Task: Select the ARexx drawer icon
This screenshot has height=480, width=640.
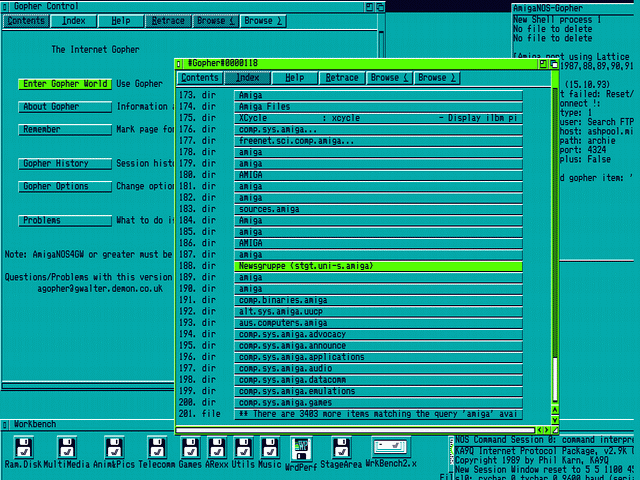Action: coord(218,446)
